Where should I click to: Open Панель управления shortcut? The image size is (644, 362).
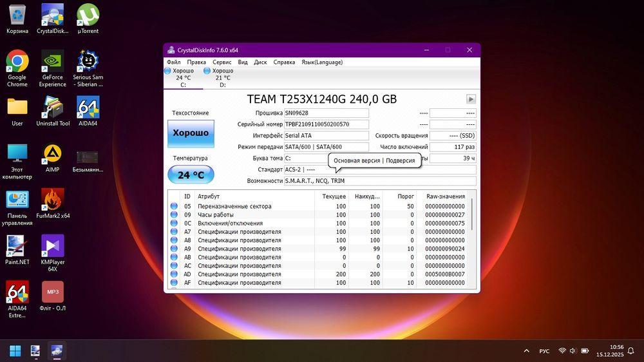point(17,208)
